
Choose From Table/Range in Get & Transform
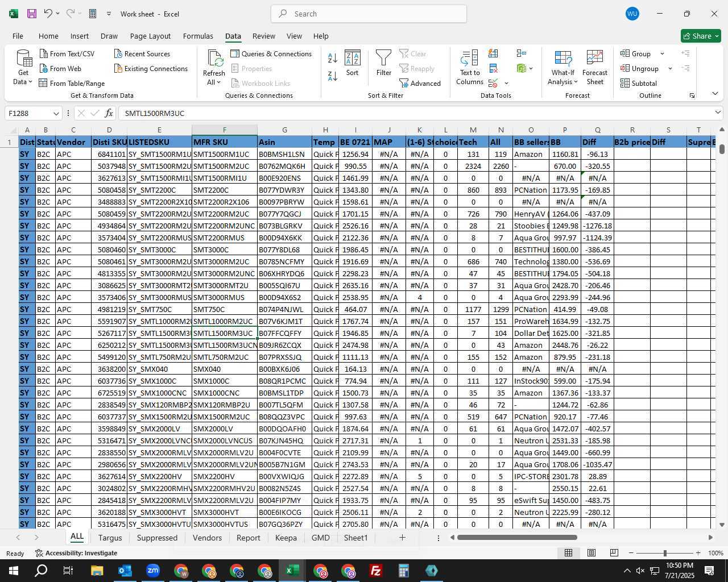[72, 83]
